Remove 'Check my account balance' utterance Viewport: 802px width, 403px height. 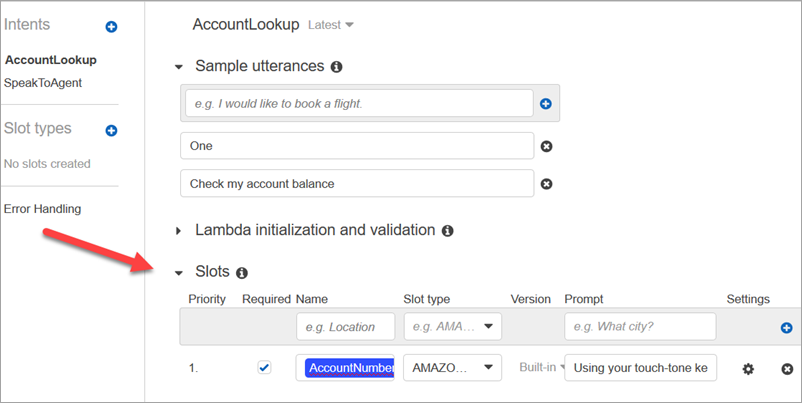[x=546, y=184]
